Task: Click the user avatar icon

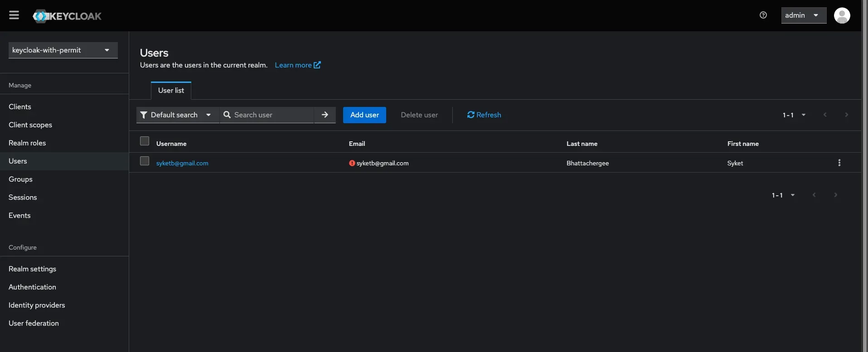Action: [x=842, y=15]
